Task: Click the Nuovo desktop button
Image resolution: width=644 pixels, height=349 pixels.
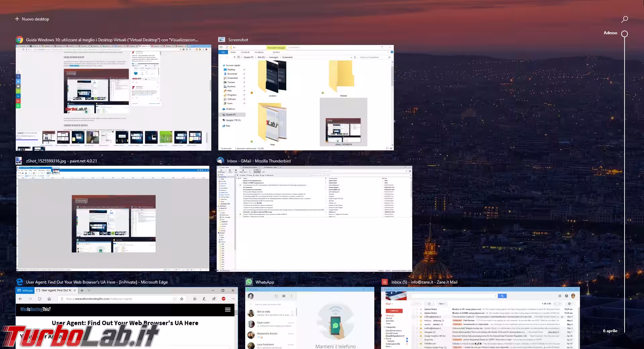Action: click(32, 19)
